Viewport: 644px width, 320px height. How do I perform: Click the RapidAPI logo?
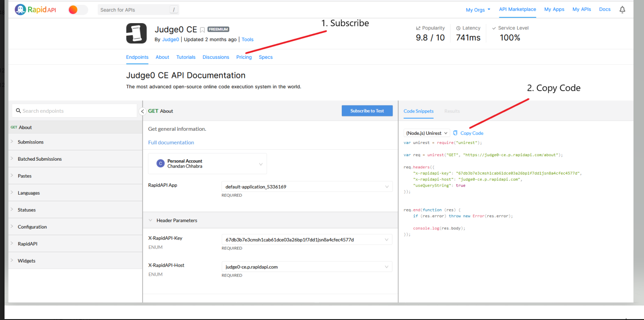coord(35,10)
